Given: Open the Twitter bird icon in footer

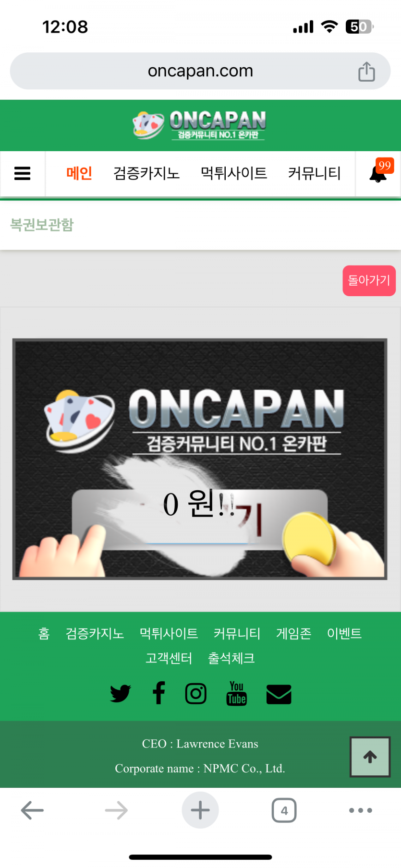Looking at the screenshot, I should pyautogui.click(x=120, y=694).
